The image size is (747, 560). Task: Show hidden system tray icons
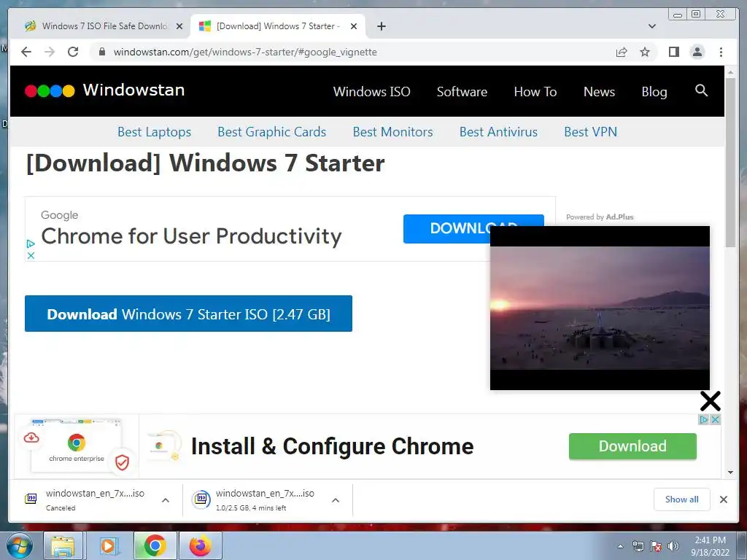[620, 546]
